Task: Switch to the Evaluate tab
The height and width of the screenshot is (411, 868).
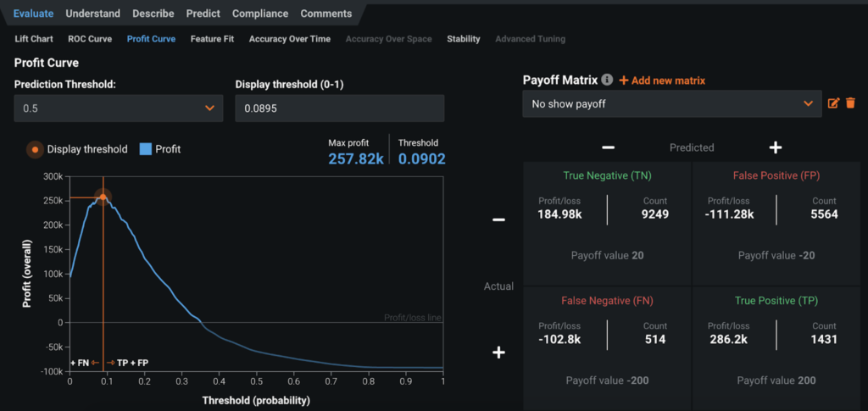Action: pos(33,14)
